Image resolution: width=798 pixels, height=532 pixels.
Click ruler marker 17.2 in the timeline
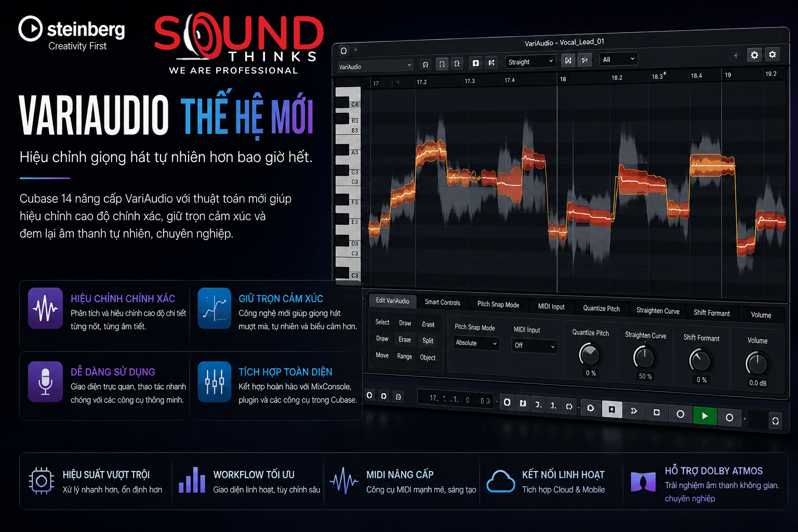tap(421, 82)
